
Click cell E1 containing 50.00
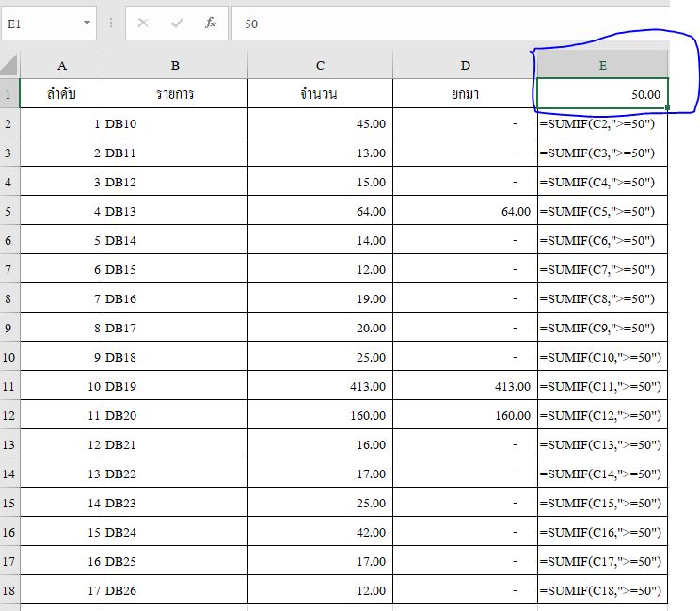603,94
